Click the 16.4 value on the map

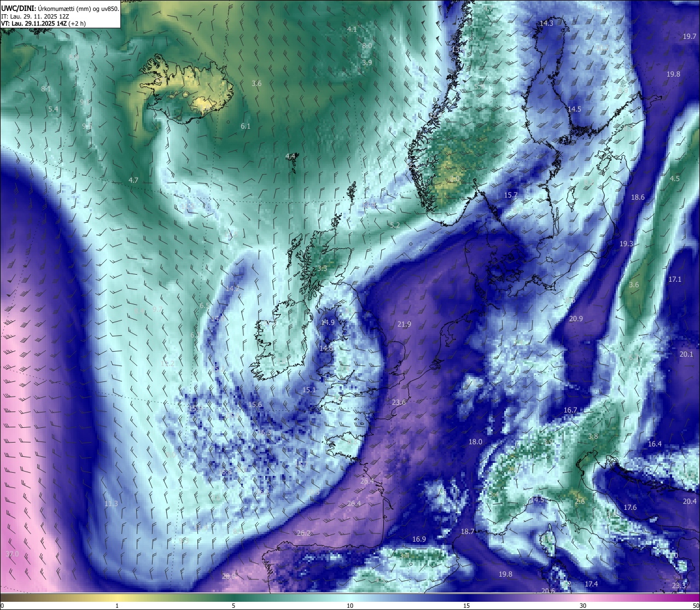coord(655,444)
